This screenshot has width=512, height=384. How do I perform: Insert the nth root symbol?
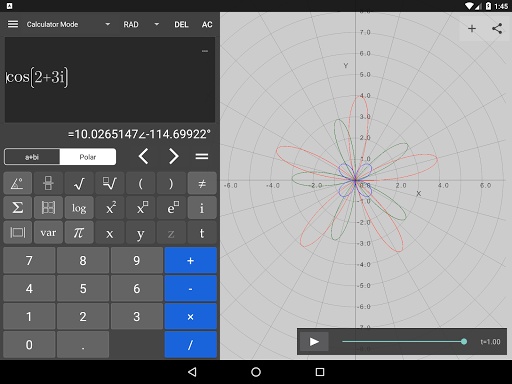[110, 183]
